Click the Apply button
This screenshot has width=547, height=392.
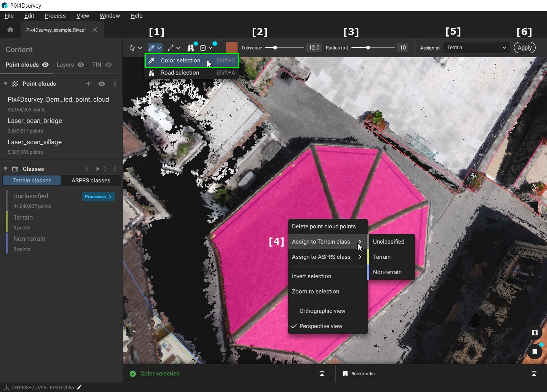click(x=525, y=48)
